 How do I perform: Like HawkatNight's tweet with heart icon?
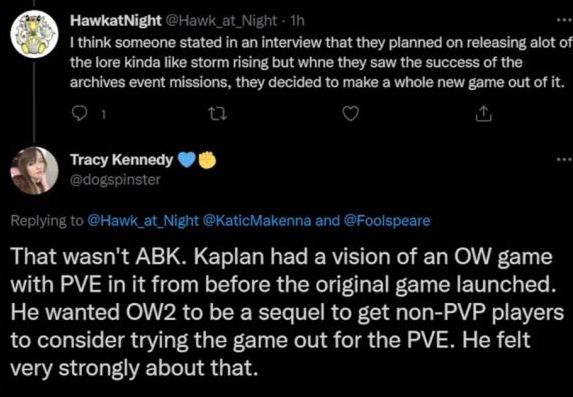click(x=351, y=114)
